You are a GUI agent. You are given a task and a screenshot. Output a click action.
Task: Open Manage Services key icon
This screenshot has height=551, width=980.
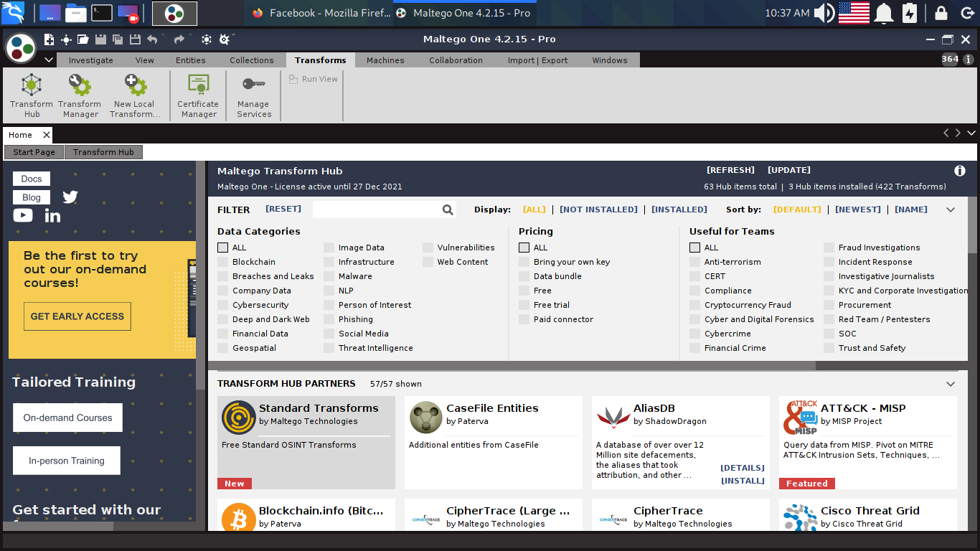coord(254,95)
